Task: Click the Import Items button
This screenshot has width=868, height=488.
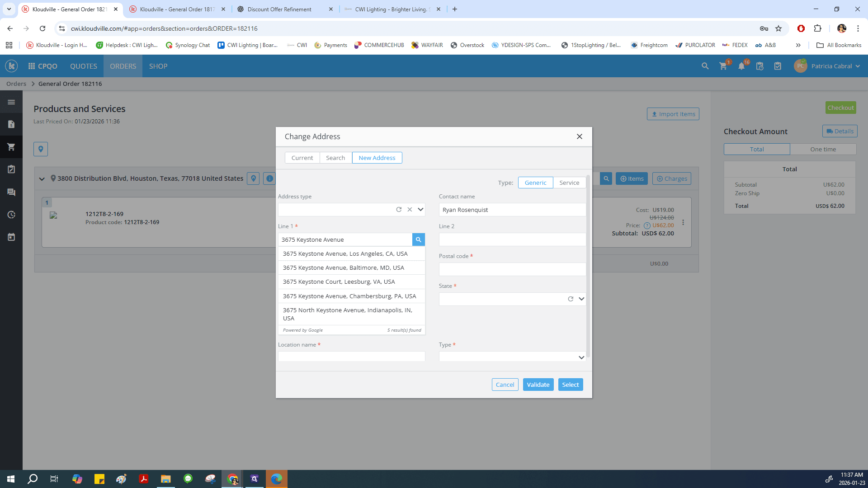Action: [673, 114]
